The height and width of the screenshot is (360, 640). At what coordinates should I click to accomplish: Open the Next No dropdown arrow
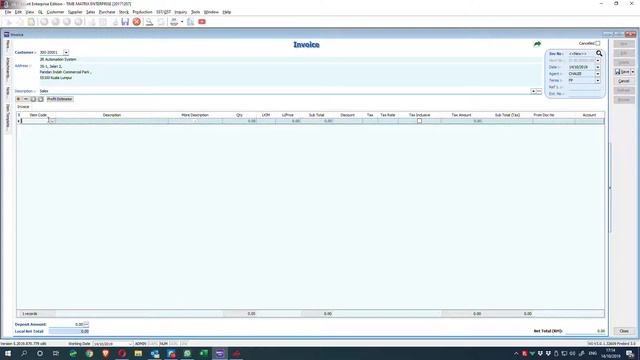(x=598, y=60)
